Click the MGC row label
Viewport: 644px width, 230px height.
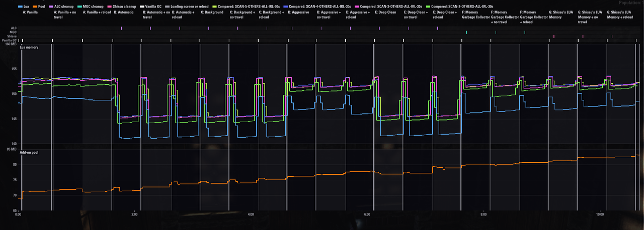click(13, 32)
